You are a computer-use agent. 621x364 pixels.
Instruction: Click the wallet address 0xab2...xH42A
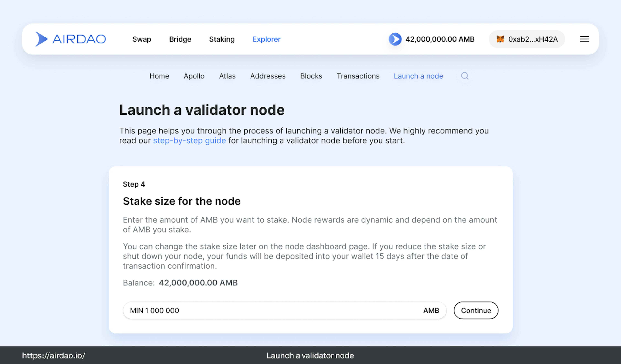click(533, 39)
